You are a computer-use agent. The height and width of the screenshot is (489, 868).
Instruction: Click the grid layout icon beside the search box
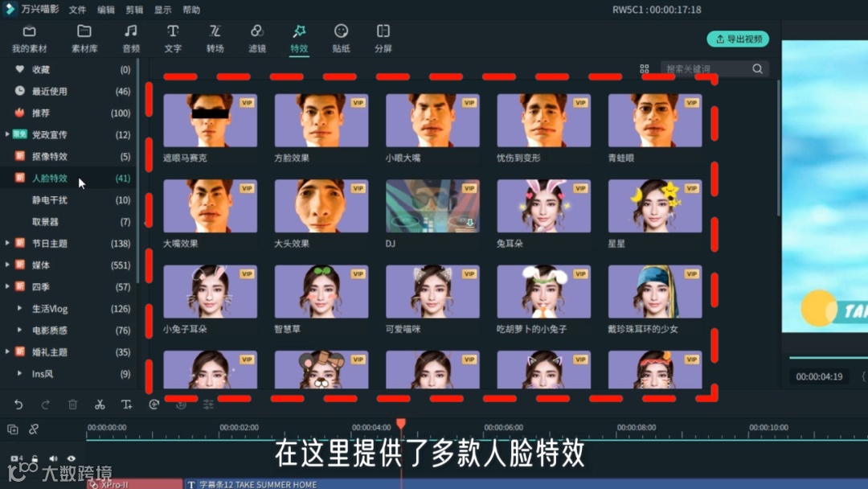coord(644,68)
